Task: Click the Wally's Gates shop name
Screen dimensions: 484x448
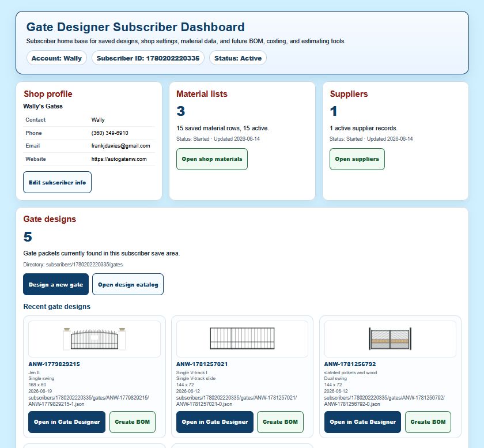Action: [x=43, y=106]
